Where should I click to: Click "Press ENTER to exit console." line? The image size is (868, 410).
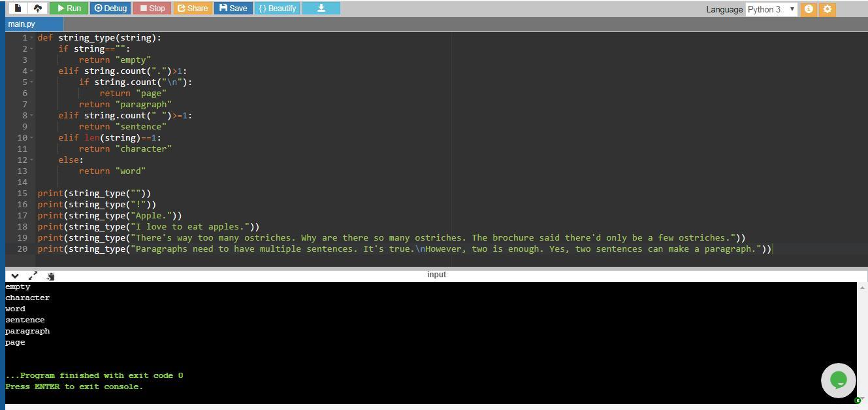click(74, 386)
